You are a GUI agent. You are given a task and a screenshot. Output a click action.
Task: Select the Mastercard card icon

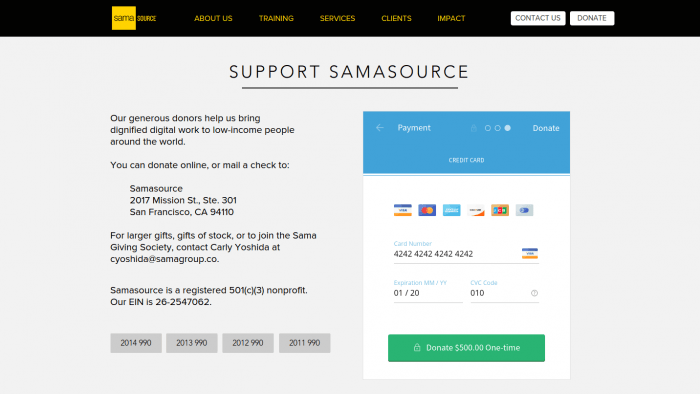click(x=427, y=210)
